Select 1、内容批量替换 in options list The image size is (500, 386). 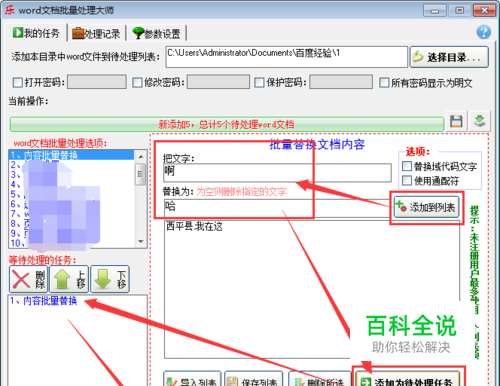point(71,155)
